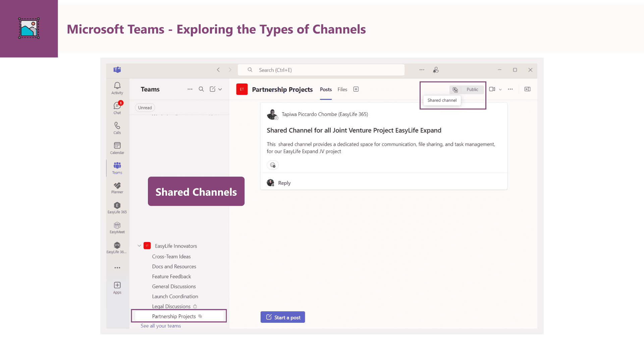Open the Planner app icon
Image resolution: width=644 pixels, height=362 pixels.
(x=117, y=187)
